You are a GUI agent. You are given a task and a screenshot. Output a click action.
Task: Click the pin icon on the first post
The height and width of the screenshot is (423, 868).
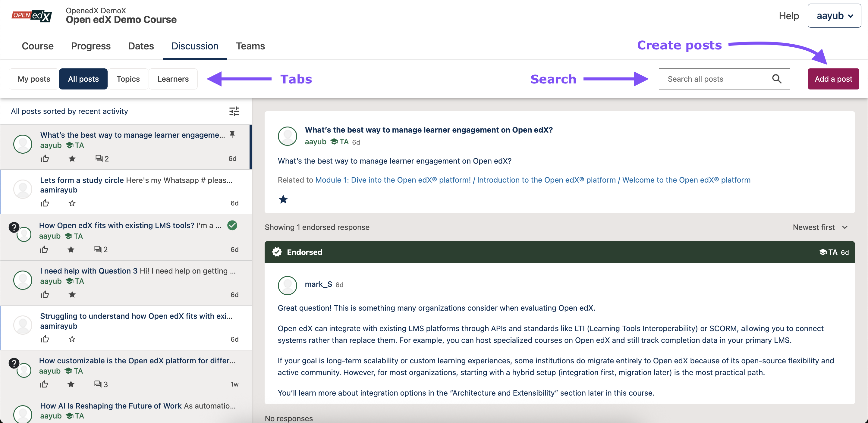click(x=232, y=135)
